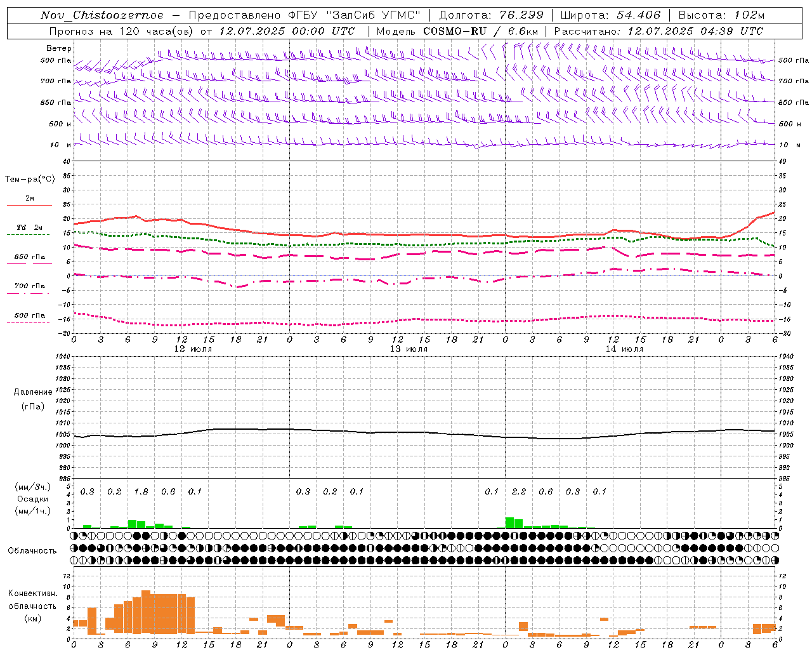Viewport: 812px width, 650px height.
Task: Select the Долгота: 76.299 header field
Action: pyautogui.click(x=491, y=15)
